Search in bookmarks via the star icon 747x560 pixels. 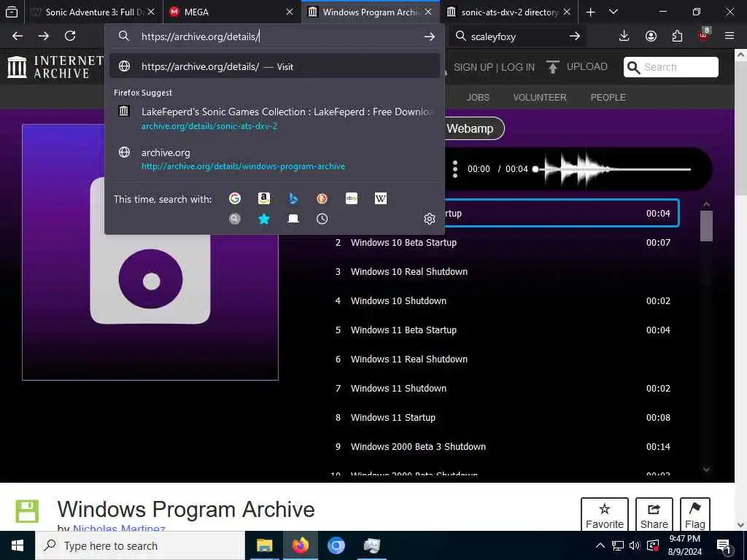264,219
